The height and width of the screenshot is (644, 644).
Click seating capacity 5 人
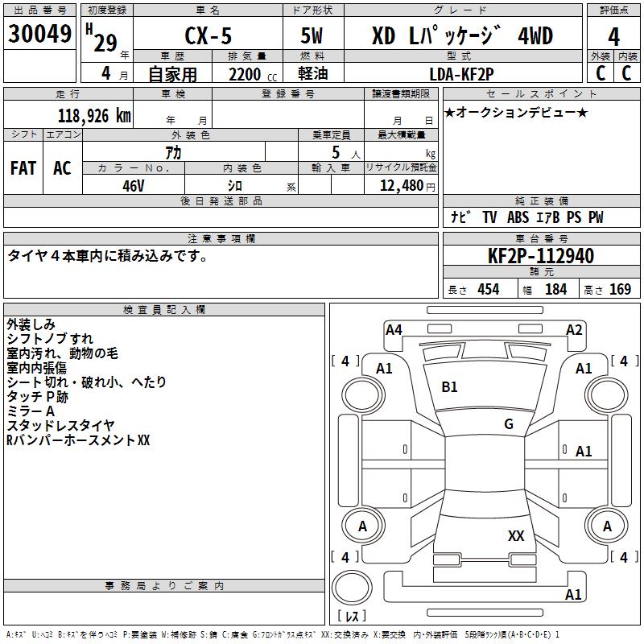pyautogui.click(x=345, y=153)
